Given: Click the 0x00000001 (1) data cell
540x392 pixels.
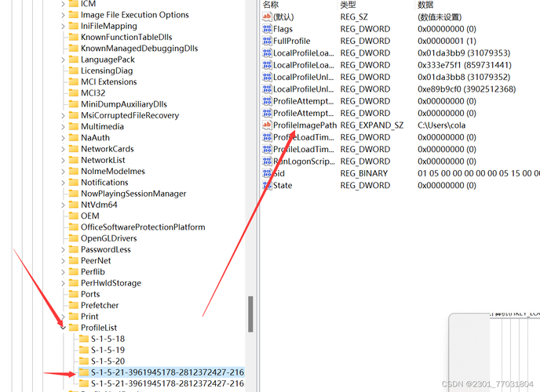Looking at the screenshot, I should coord(447,41).
